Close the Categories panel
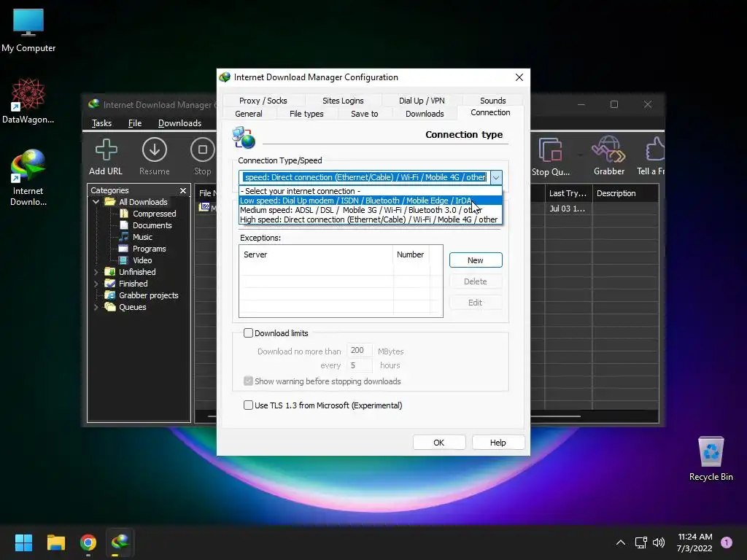Image resolution: width=747 pixels, height=560 pixels. coord(183,190)
